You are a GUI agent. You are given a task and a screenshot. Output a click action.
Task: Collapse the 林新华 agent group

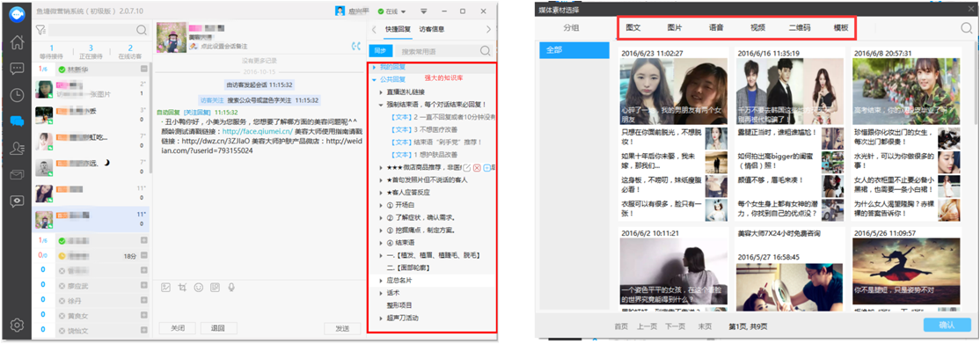143,69
